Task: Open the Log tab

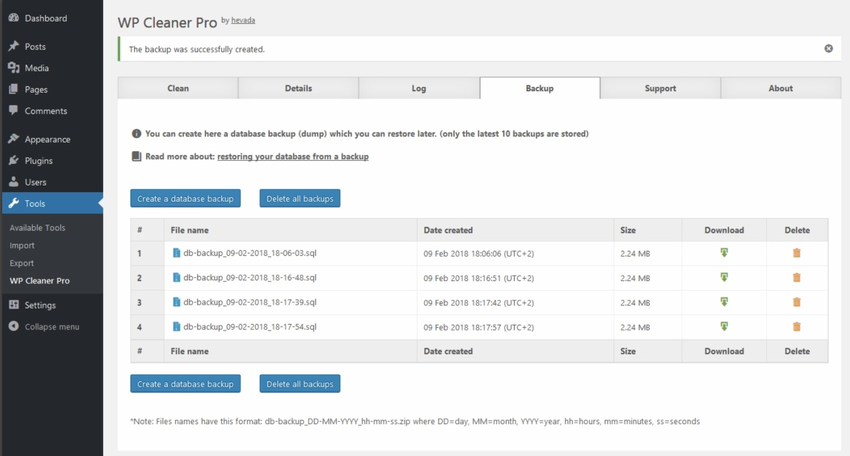Action: 418,88
